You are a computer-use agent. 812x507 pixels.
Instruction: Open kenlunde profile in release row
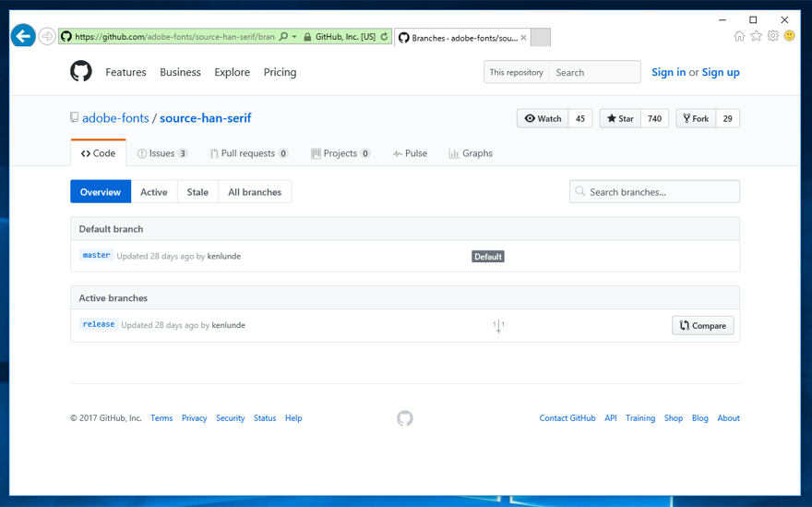pos(229,325)
